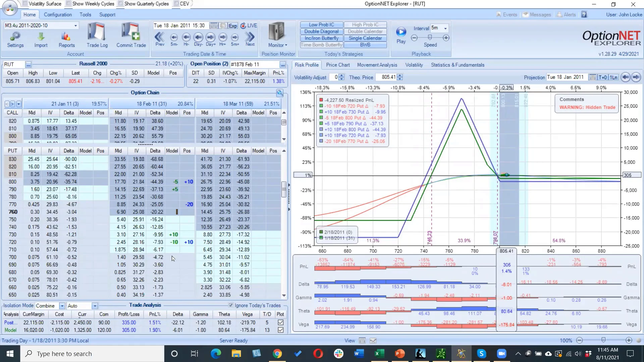The image size is (644, 362).
Task: Toggle Volatility Surface checkbox
Action: click(x=25, y=4)
